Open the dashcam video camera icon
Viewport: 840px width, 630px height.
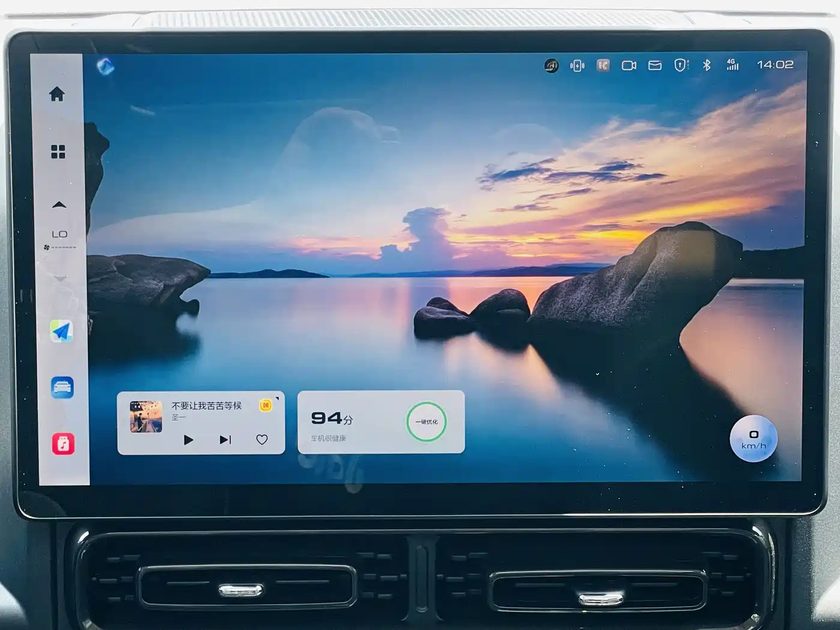click(x=629, y=65)
